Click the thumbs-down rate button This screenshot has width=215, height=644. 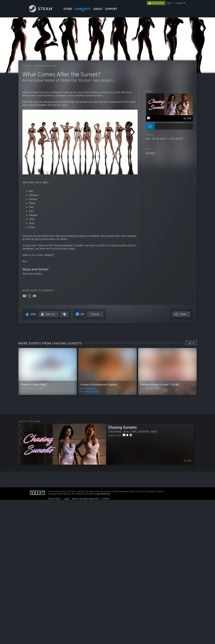[x=64, y=314]
